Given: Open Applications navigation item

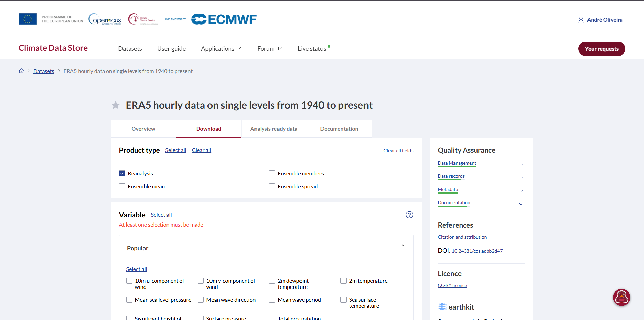Looking at the screenshot, I should click(x=218, y=49).
